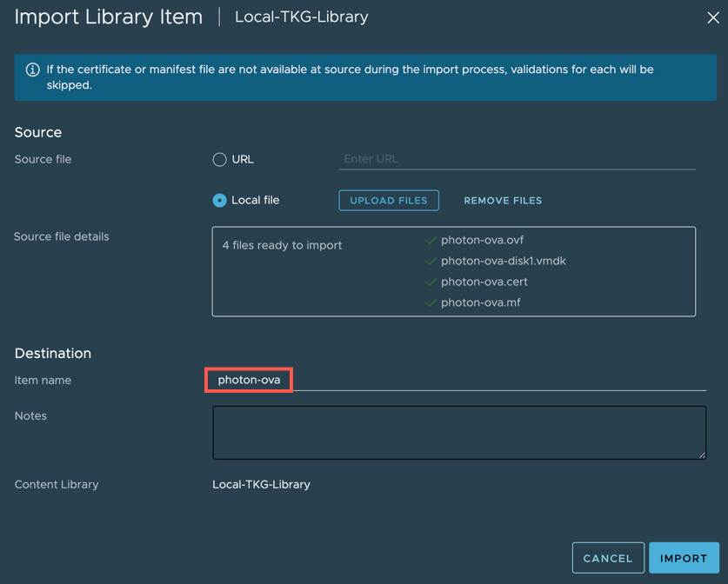The width and height of the screenshot is (728, 584).
Task: Click the checkmark next to photon-ova.cert
Action: [431, 282]
